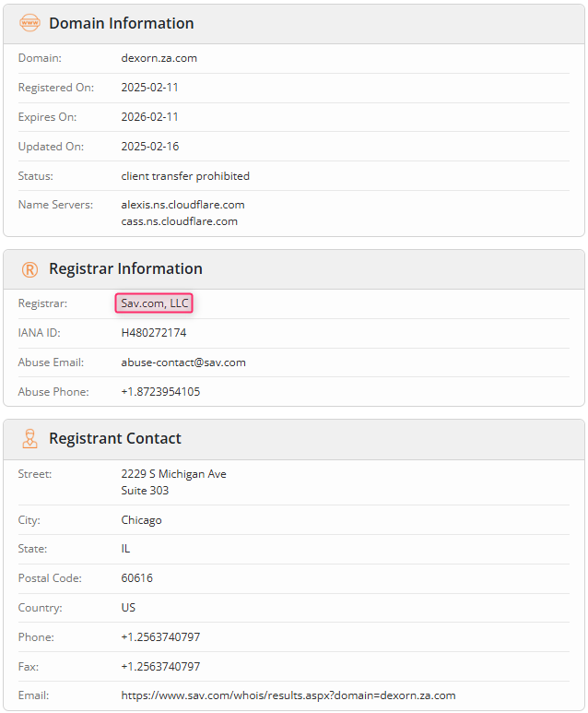Viewport: 588px width, 713px height.
Task: Click the IANA ID value H480272174
Action: (x=154, y=333)
